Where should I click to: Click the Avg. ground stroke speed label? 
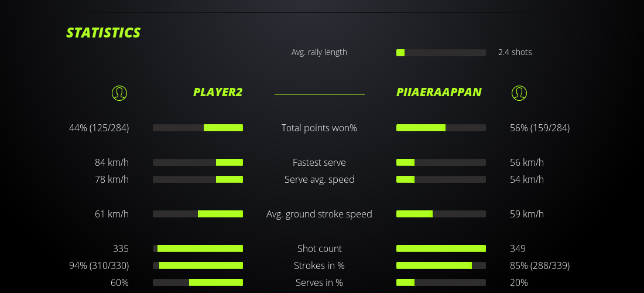click(x=319, y=214)
